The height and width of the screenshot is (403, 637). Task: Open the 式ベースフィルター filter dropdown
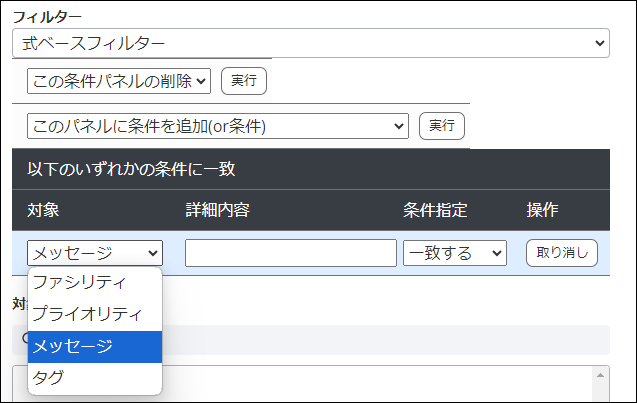tap(310, 43)
